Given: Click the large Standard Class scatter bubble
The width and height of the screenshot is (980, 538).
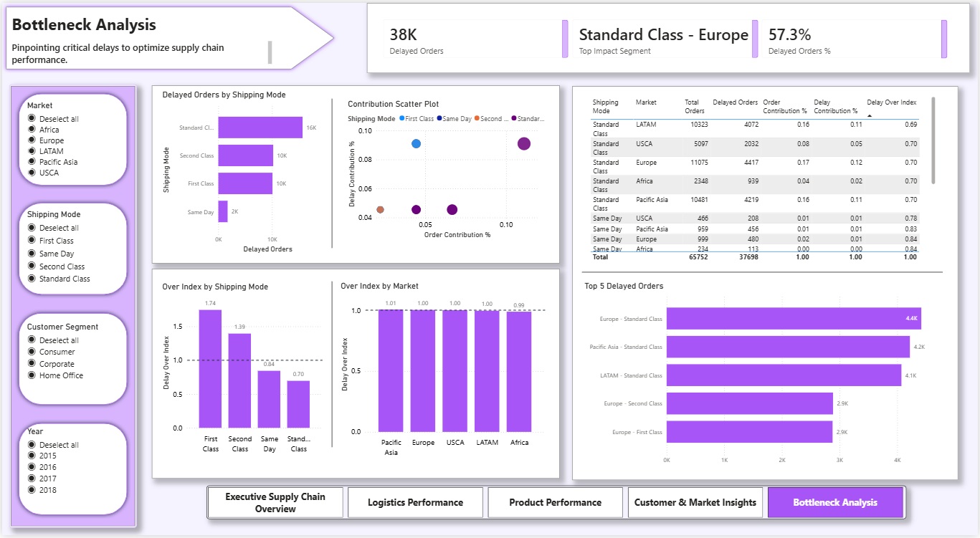Looking at the screenshot, I should (524, 144).
